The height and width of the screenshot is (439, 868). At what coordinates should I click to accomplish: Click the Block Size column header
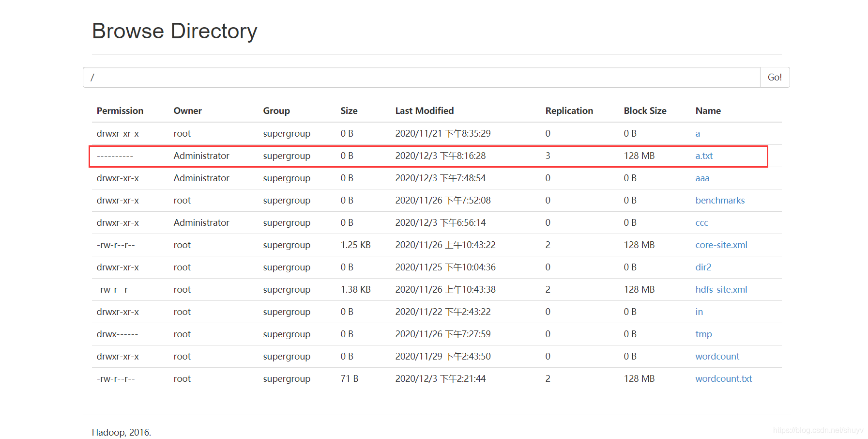pos(645,111)
